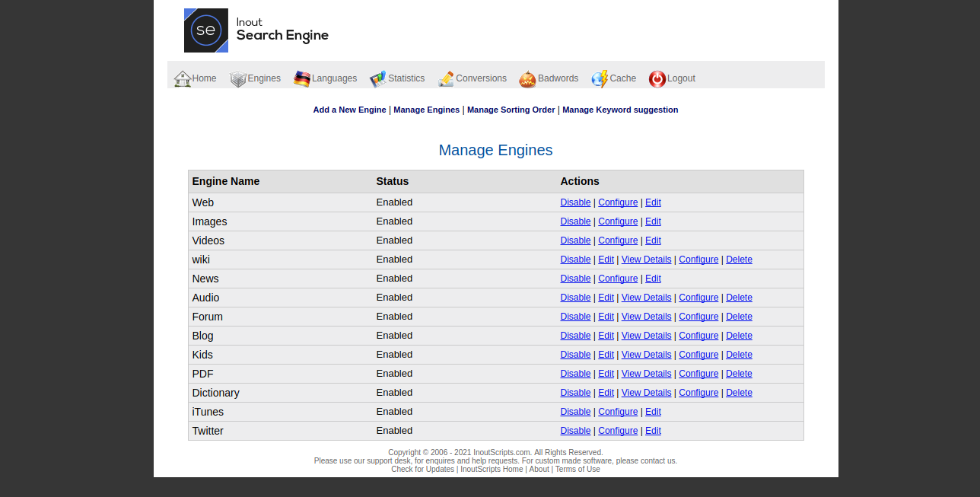Delete the Dictionary engine

(x=739, y=393)
